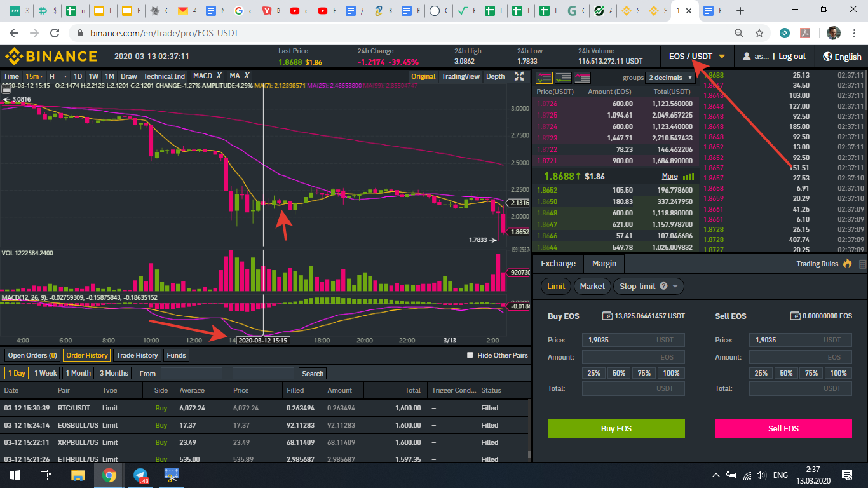The image size is (868, 488).
Task: Select combined order book view icon
Action: pos(544,78)
